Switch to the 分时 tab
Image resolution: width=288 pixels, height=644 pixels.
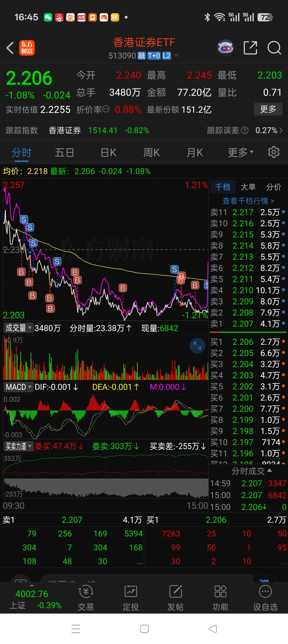coord(22,152)
